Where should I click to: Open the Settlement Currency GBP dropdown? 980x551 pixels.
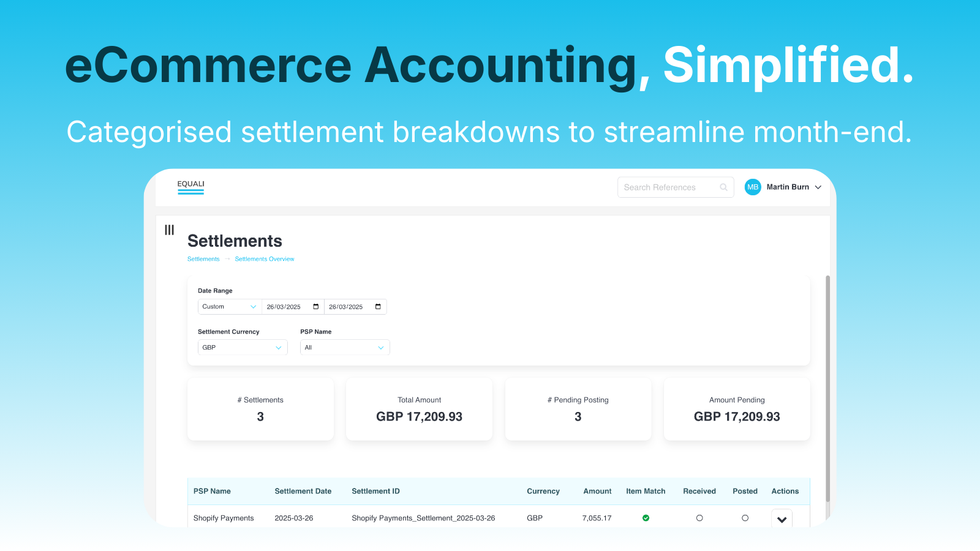tap(243, 348)
